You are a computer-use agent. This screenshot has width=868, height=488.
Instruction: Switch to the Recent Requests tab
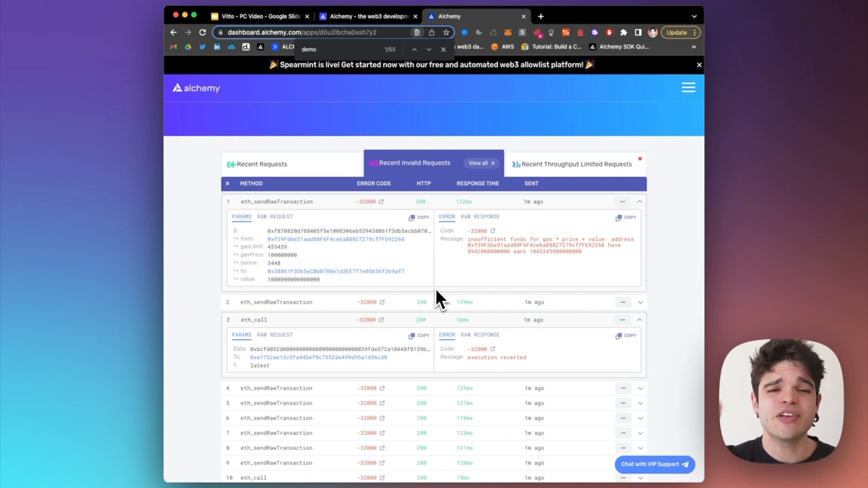(x=257, y=164)
